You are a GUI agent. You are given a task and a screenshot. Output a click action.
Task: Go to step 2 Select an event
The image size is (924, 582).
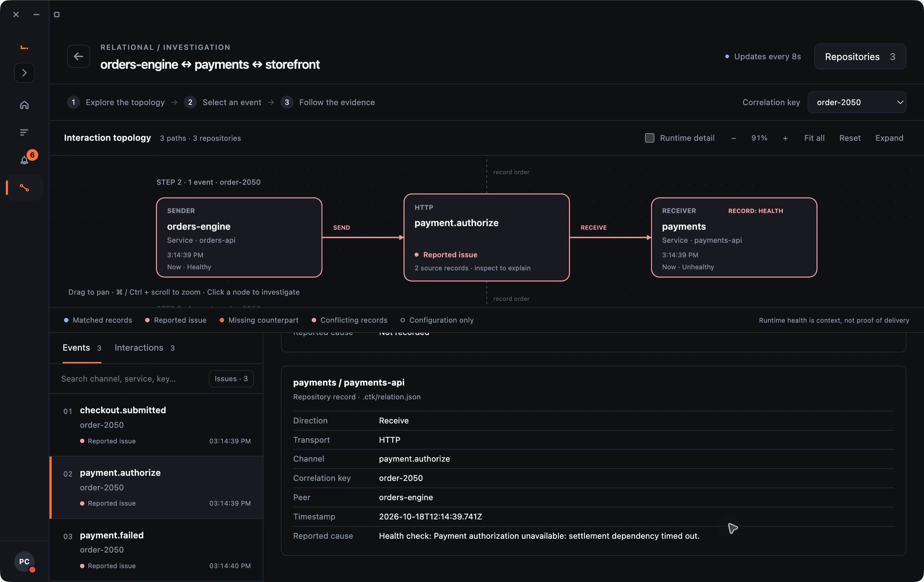(x=223, y=102)
